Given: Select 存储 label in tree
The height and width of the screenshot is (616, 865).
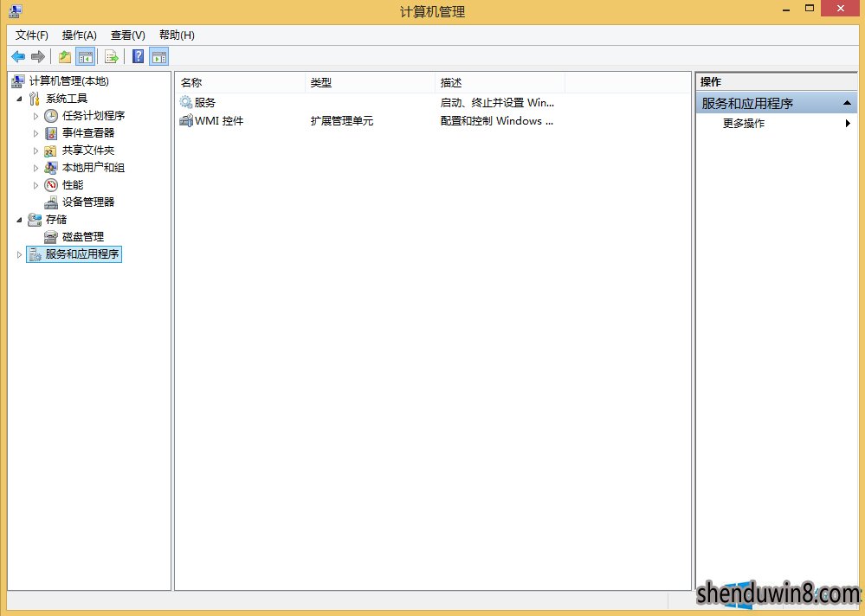Looking at the screenshot, I should (x=56, y=219).
